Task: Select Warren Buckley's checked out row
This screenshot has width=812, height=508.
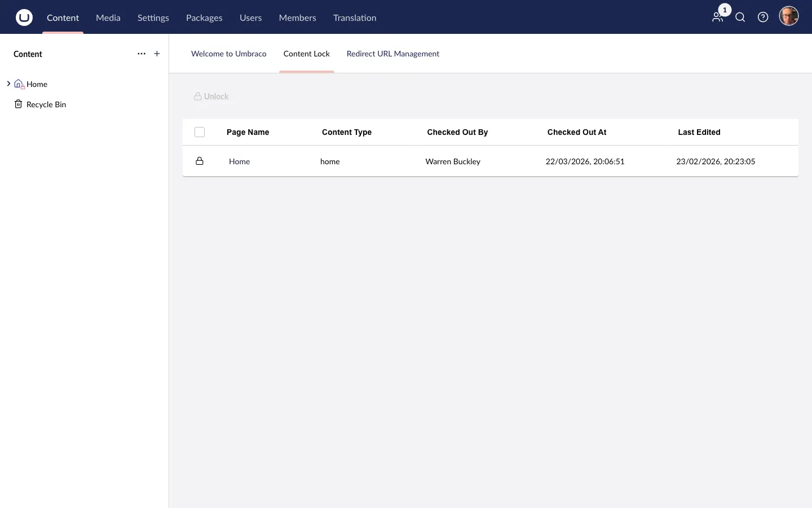Action: coord(453,161)
